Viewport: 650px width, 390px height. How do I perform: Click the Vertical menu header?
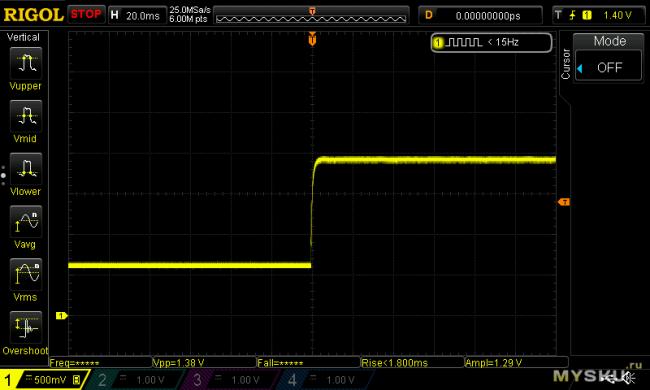[x=24, y=37]
